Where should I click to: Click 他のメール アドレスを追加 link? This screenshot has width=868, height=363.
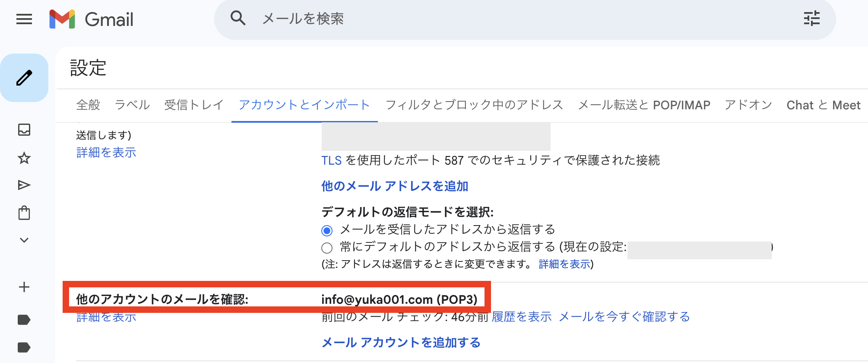[x=395, y=186]
